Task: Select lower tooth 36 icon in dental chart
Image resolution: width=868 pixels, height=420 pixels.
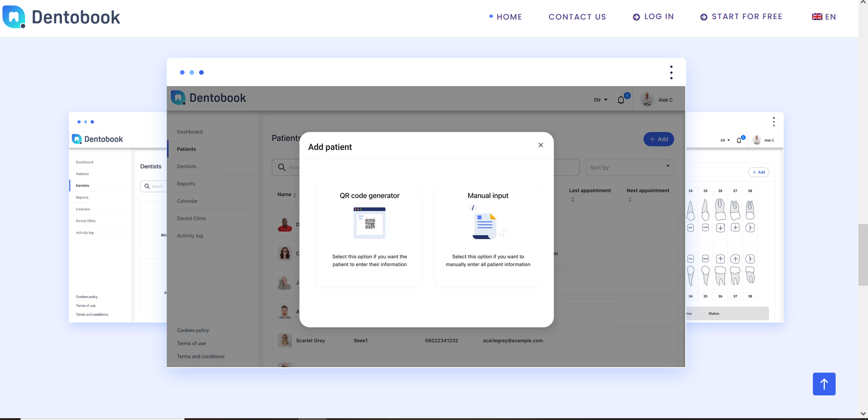Action: point(720,276)
